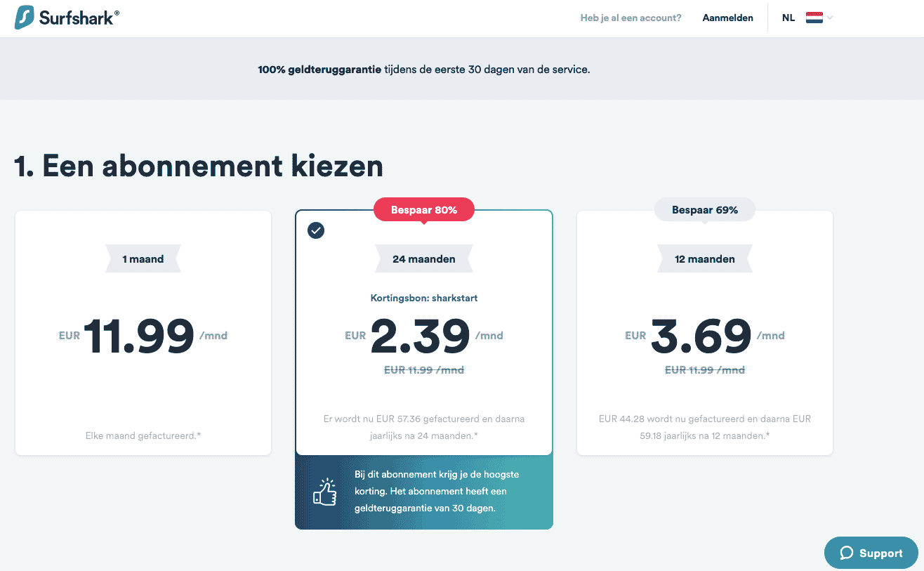The width and height of the screenshot is (924, 571).
Task: Click the '12 maanden' ribbon label
Action: pos(705,259)
